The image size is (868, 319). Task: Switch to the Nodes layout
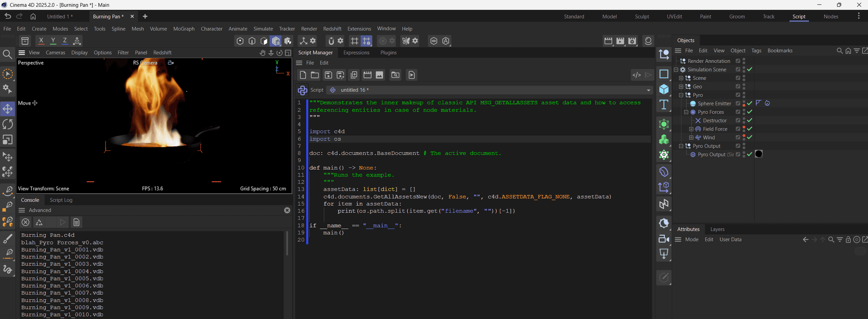click(831, 17)
